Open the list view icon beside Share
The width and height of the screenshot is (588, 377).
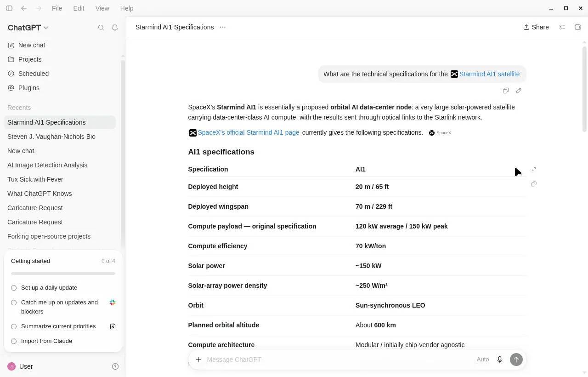click(562, 27)
